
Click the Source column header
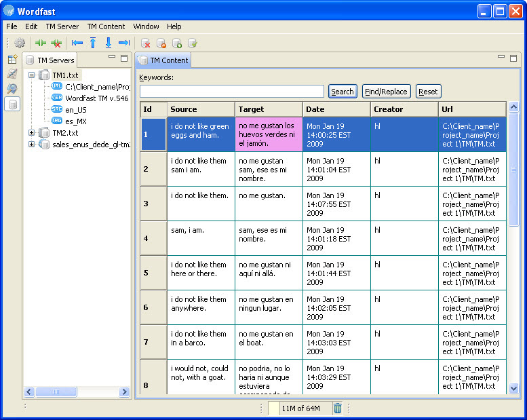(201, 109)
